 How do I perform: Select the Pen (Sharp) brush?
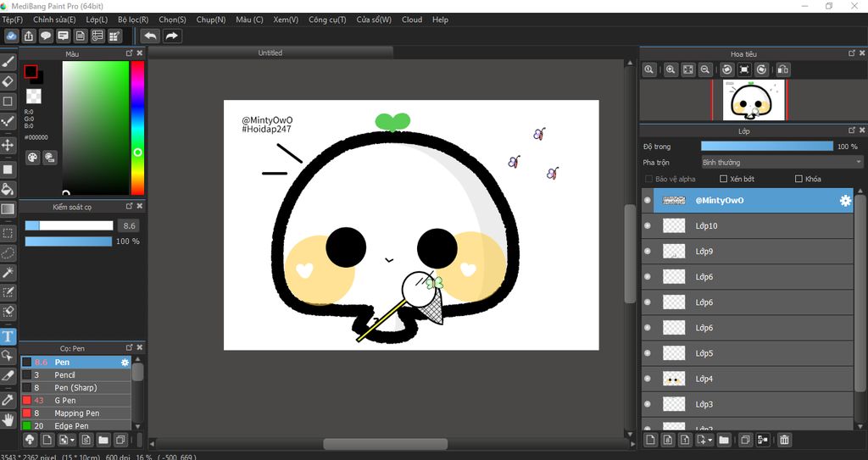[76, 387]
